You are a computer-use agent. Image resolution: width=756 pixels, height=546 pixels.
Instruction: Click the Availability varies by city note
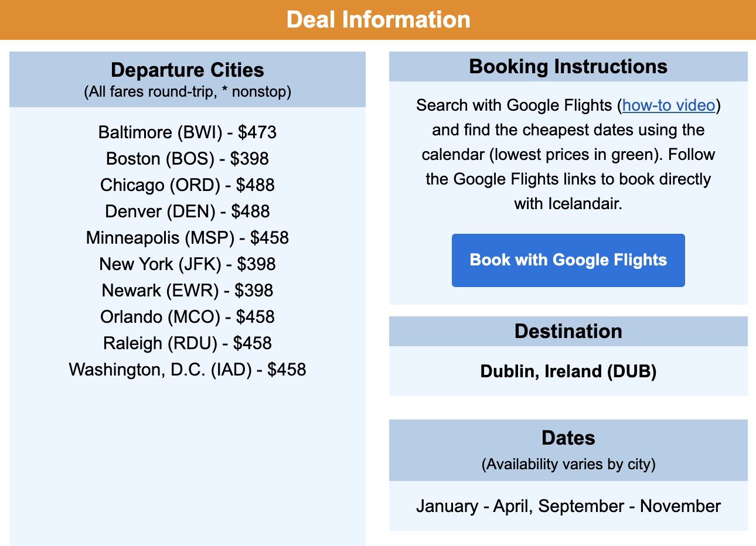(568, 465)
